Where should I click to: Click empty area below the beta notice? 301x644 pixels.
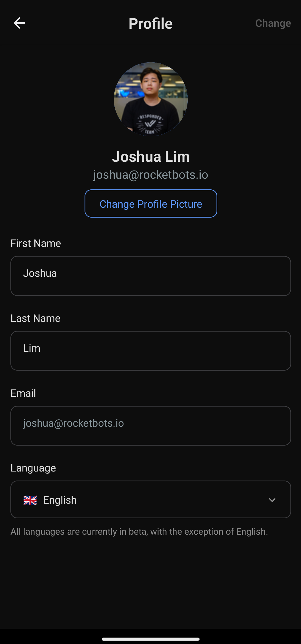pos(151,581)
